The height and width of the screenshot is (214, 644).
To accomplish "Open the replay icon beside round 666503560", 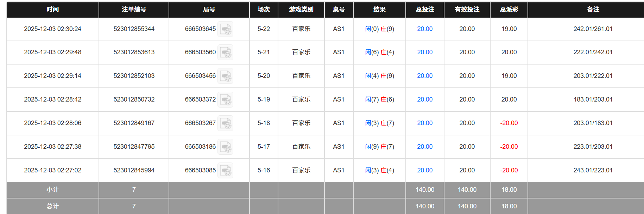I will 226,52.
